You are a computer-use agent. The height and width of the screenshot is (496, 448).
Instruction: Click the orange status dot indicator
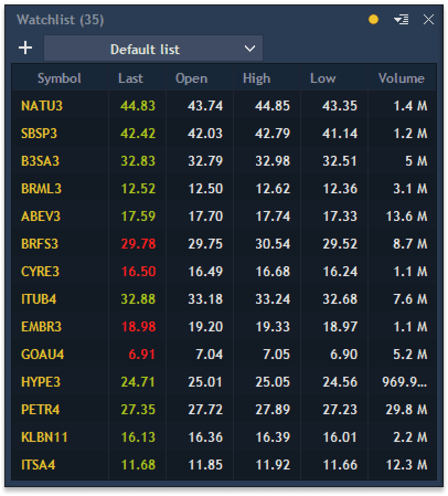coord(374,20)
